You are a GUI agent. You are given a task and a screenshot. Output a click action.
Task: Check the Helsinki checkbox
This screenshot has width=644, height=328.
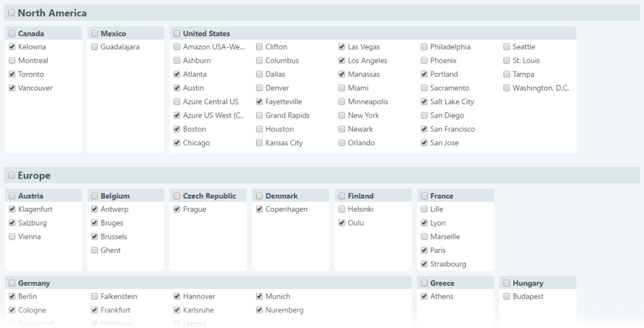click(x=341, y=209)
